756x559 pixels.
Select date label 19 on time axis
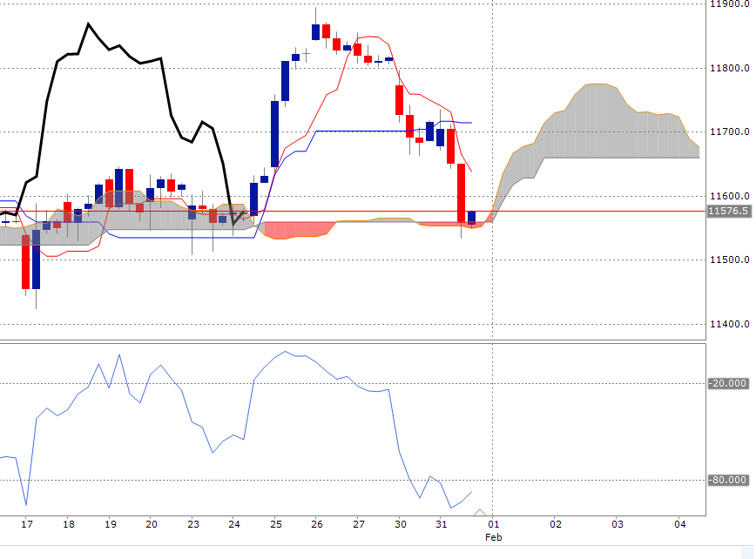(110, 524)
